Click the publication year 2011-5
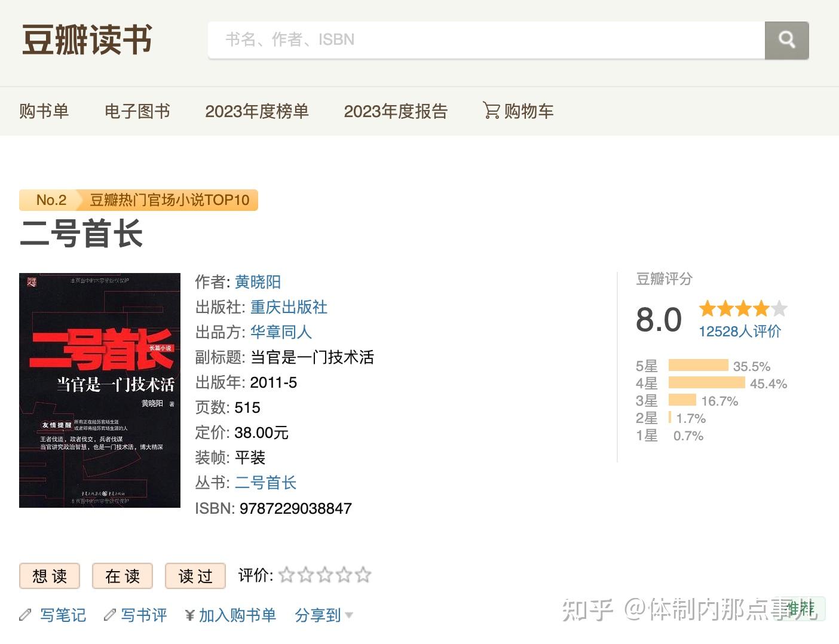The height and width of the screenshot is (644, 839). pos(274,382)
